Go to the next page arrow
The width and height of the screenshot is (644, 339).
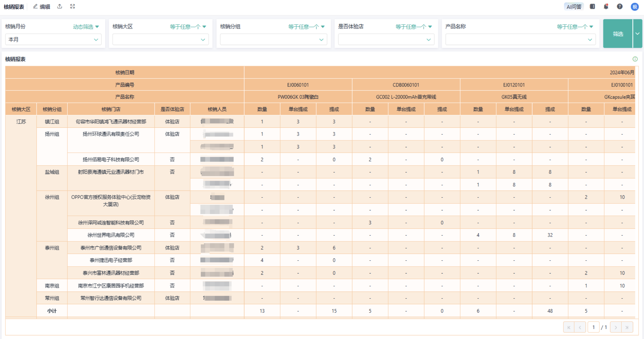(x=616, y=327)
